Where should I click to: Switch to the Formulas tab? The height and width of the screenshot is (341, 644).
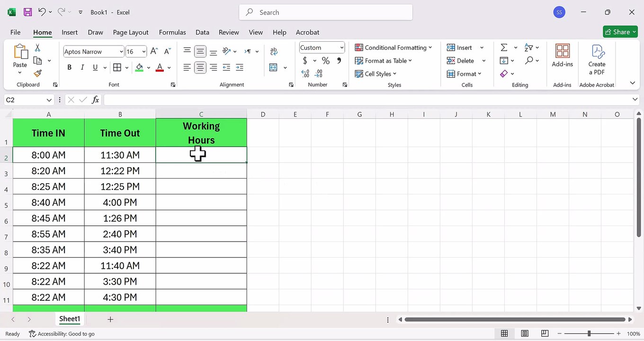[x=172, y=32]
